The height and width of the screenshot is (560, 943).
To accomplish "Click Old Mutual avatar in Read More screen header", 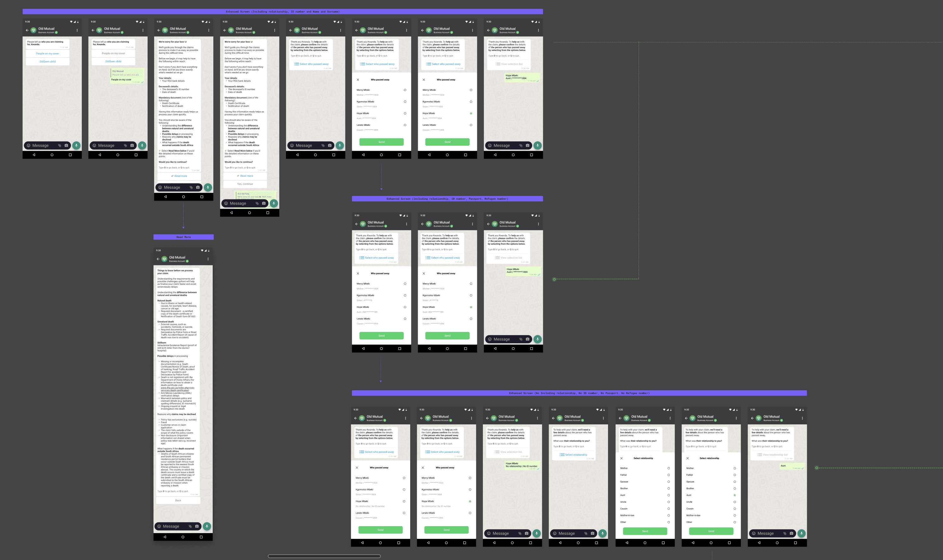I will pyautogui.click(x=164, y=259).
